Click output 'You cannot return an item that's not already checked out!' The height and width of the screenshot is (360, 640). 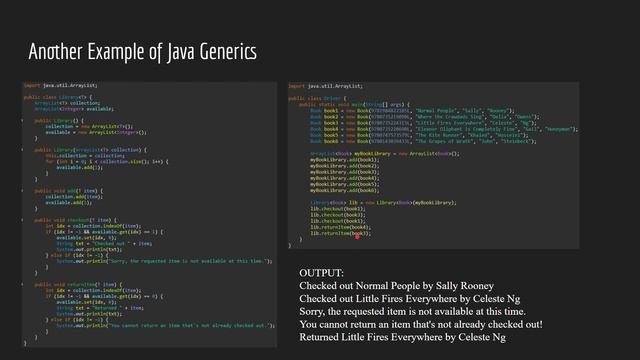[421, 324]
